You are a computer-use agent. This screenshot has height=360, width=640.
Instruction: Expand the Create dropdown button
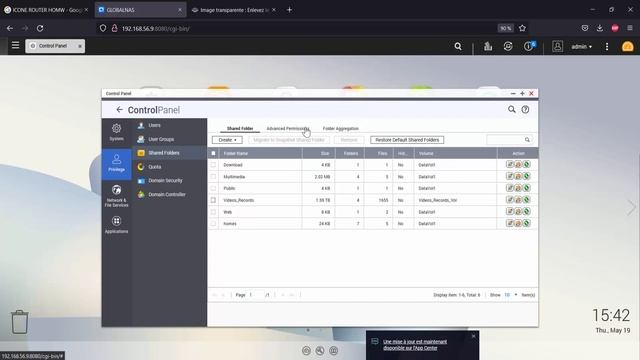(227, 140)
